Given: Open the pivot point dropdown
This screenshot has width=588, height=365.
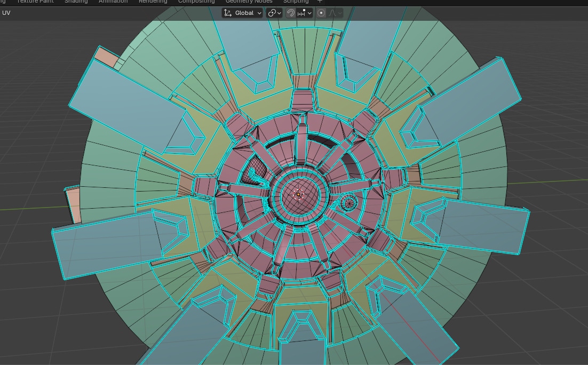Looking at the screenshot, I should (274, 13).
